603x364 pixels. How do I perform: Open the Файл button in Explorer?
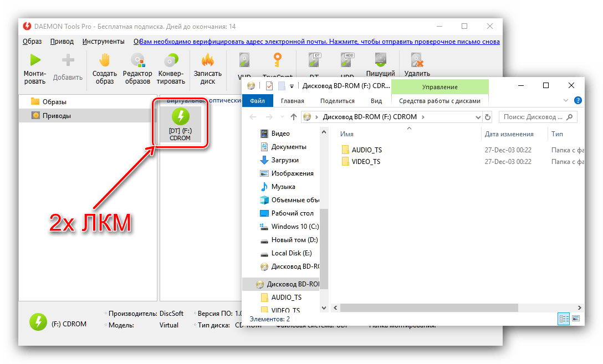pos(257,101)
